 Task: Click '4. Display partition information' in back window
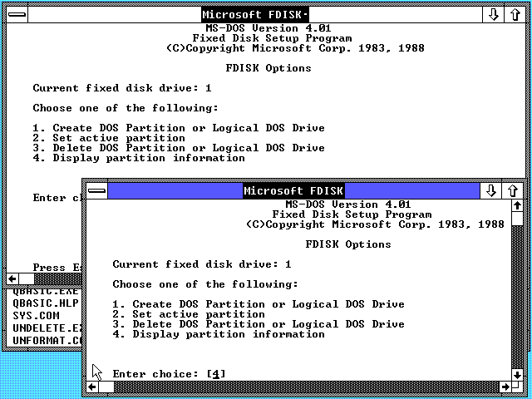click(x=139, y=158)
